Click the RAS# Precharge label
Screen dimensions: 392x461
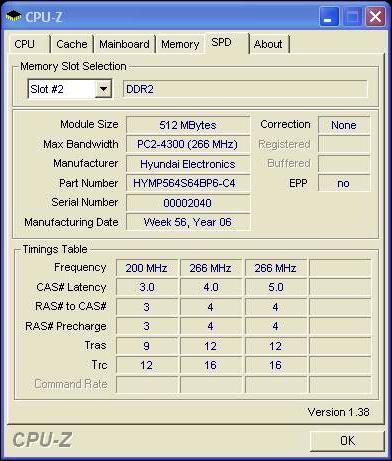pos(66,326)
